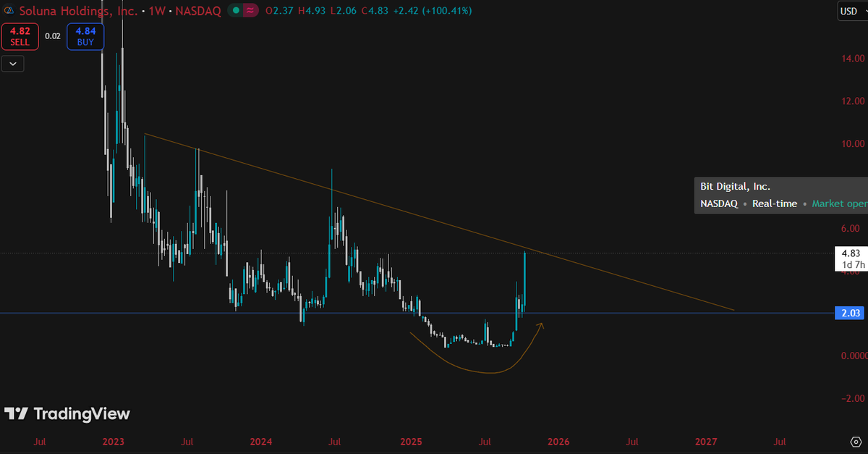Click the 1W interval label
The width and height of the screenshot is (868, 454).
click(x=157, y=11)
